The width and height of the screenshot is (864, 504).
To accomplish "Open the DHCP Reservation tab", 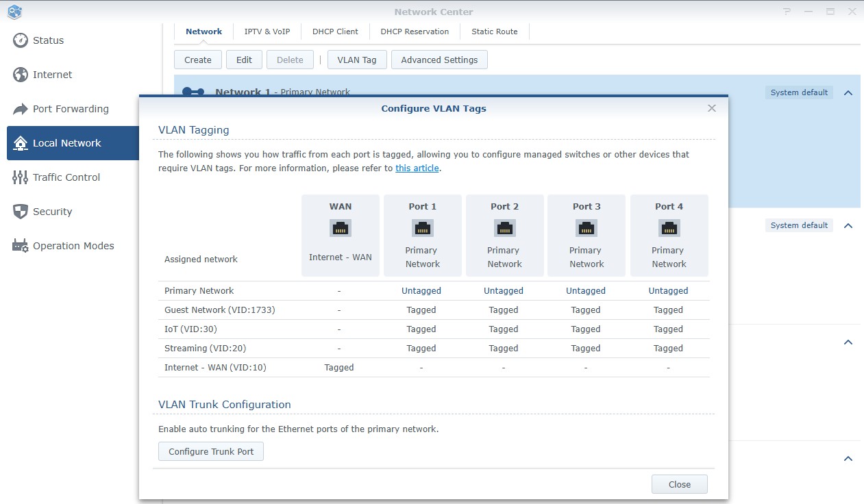I will [415, 32].
